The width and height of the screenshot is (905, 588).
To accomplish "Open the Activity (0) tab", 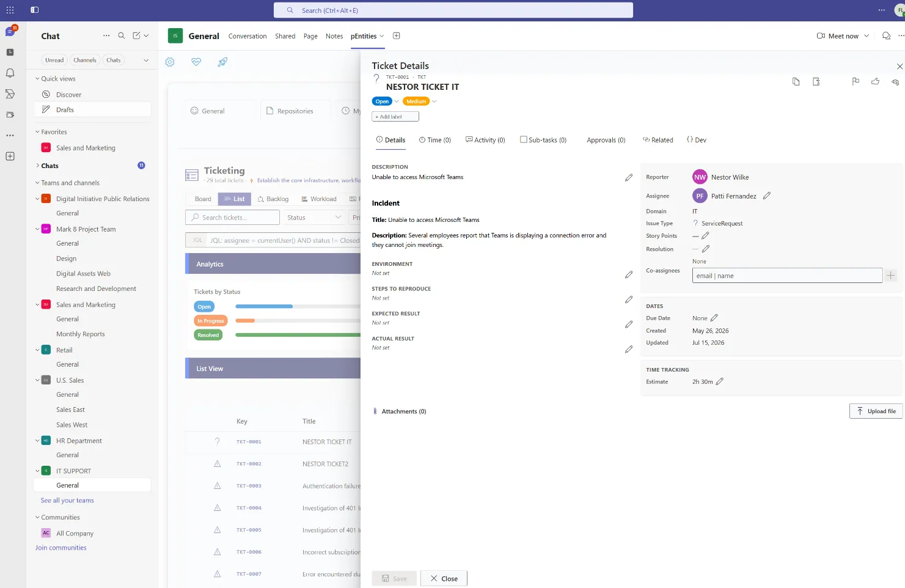I will [485, 140].
